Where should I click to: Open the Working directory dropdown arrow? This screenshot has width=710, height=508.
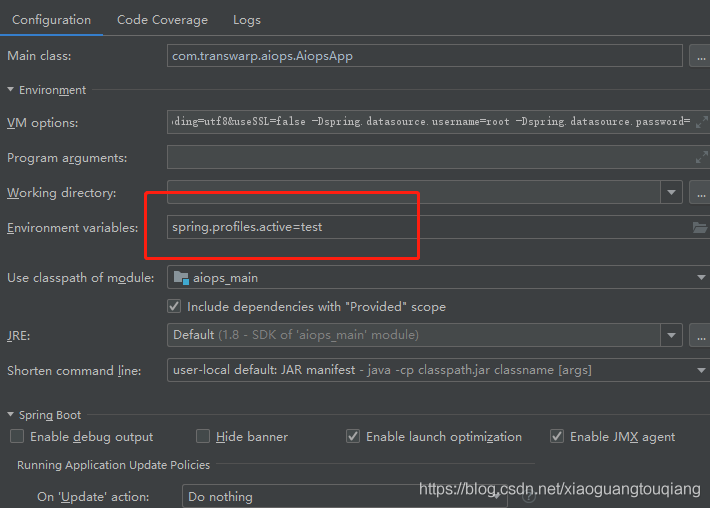coord(671,192)
